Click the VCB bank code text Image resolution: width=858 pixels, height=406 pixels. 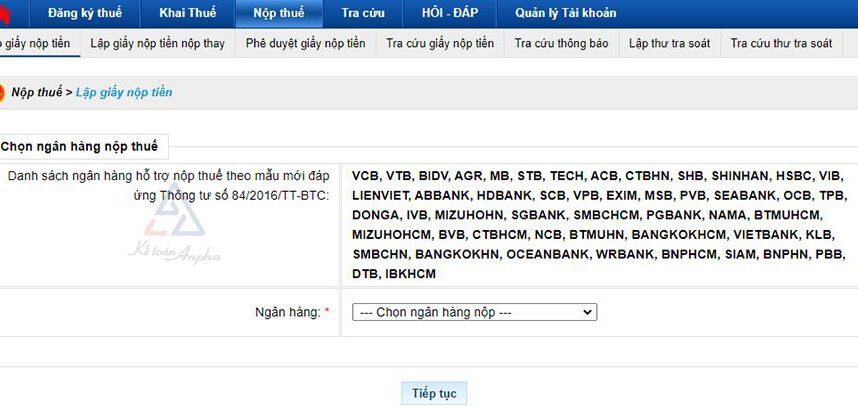pos(365,176)
